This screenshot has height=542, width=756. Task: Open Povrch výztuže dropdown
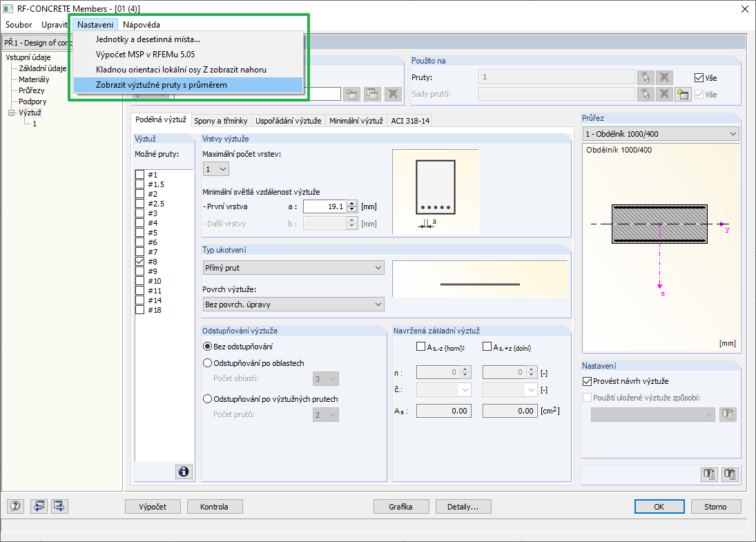click(293, 304)
